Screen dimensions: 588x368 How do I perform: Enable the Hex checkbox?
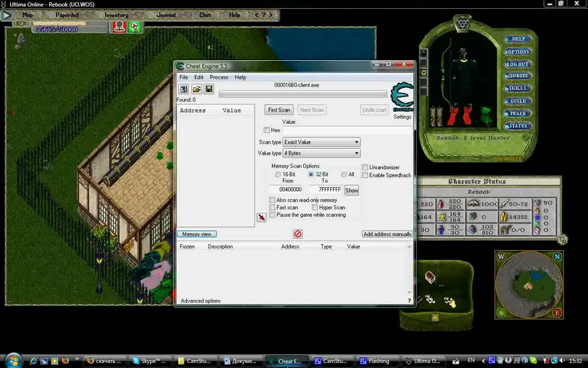[x=266, y=130]
